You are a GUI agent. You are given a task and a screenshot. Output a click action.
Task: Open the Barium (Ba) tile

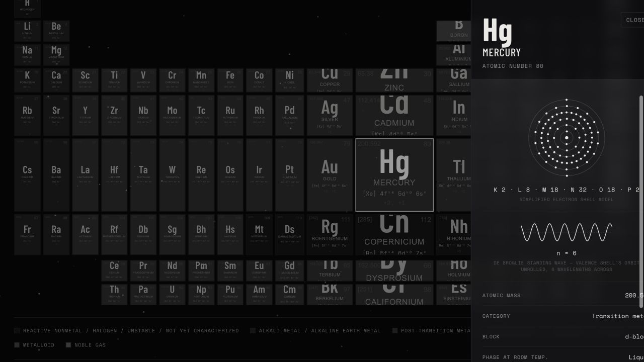56,175
